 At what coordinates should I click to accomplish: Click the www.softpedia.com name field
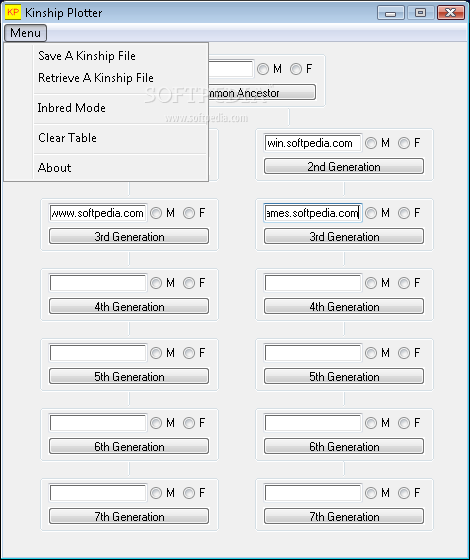click(98, 213)
